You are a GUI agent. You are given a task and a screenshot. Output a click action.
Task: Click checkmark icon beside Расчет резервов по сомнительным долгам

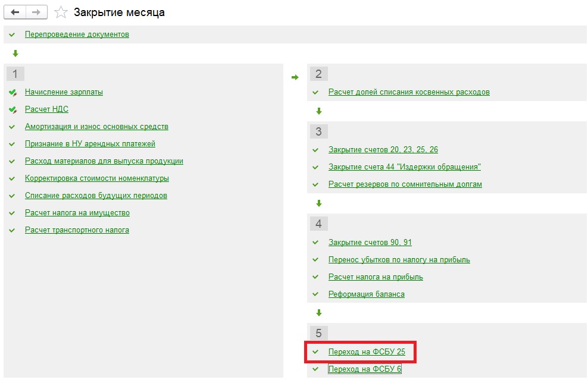click(x=315, y=184)
